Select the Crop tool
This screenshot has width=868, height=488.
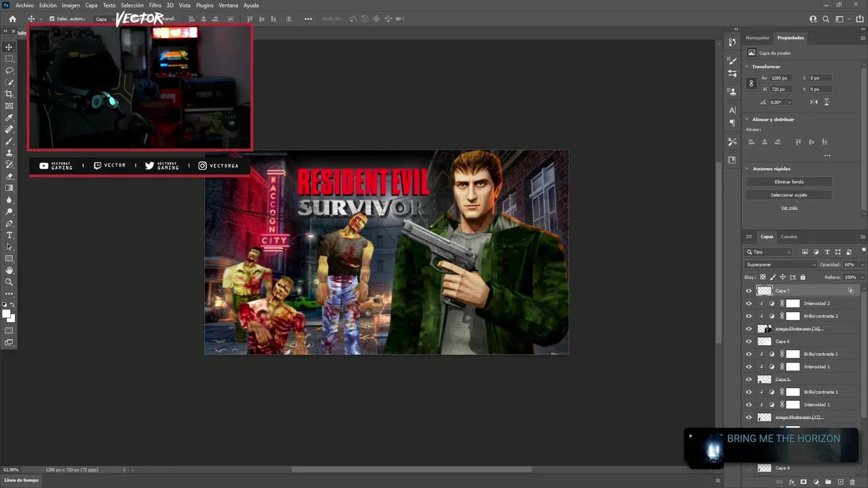tap(9, 94)
